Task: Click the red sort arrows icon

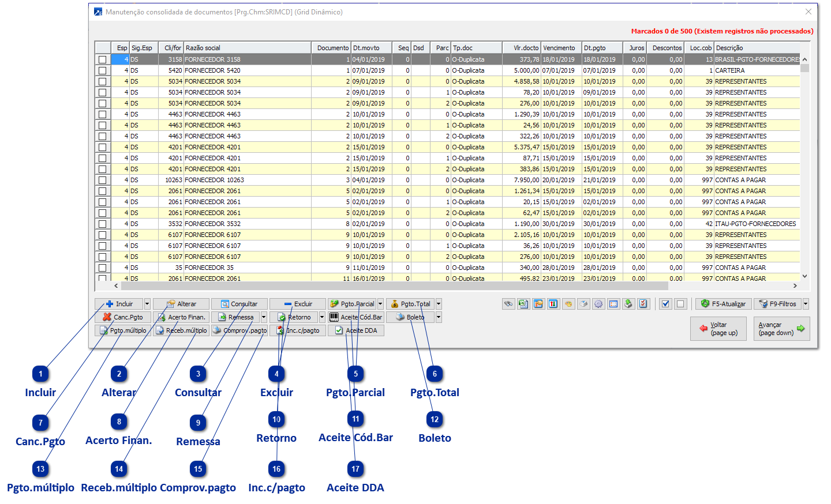Action: click(553, 304)
